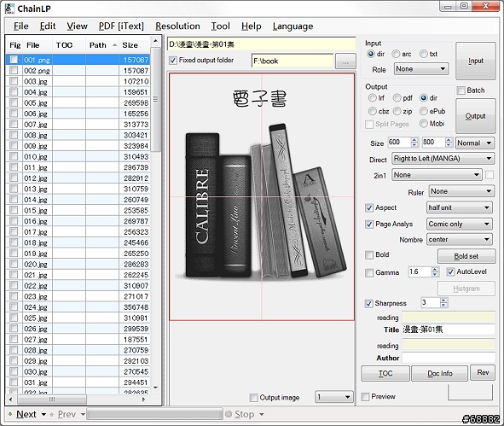Click the Bold set button

(x=466, y=256)
